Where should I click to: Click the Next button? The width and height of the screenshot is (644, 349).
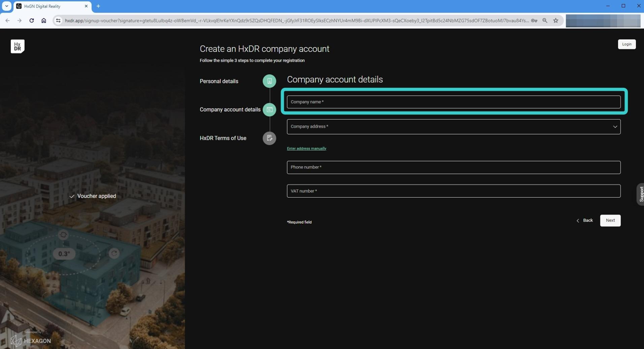click(610, 220)
